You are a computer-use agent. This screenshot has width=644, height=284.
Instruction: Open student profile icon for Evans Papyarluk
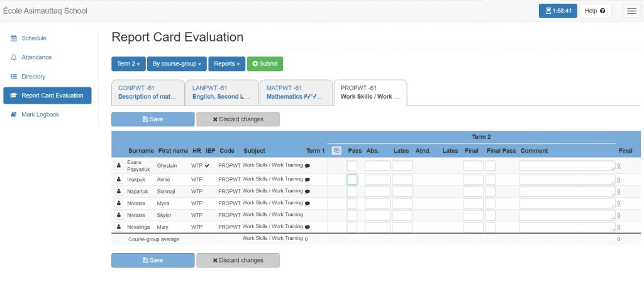(x=118, y=166)
